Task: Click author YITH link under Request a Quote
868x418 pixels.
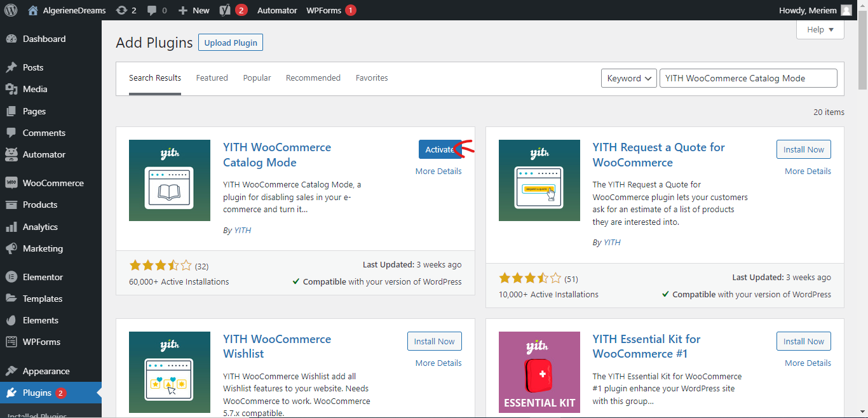Action: 613,242
